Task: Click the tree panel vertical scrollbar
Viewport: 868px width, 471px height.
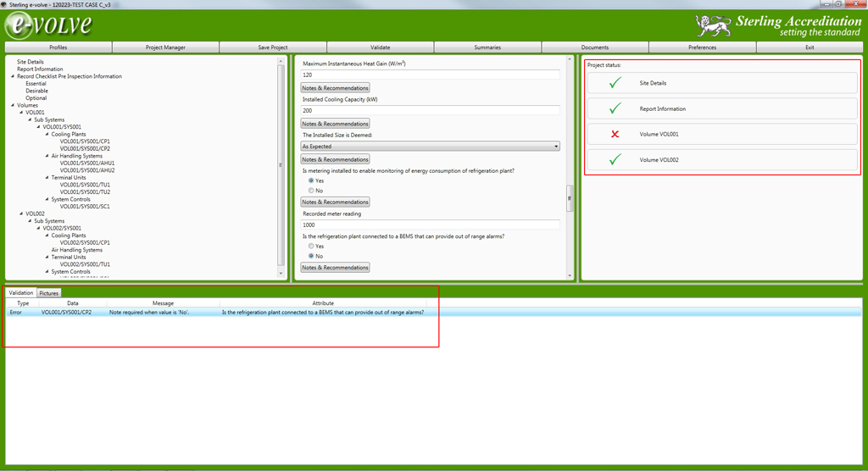Action: pyautogui.click(x=281, y=165)
